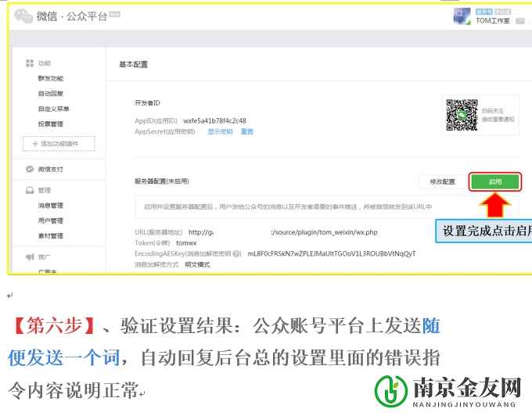Viewport: 532px width, 416px height.
Task: Open 用户管理 under 管理
Action: 51,221
